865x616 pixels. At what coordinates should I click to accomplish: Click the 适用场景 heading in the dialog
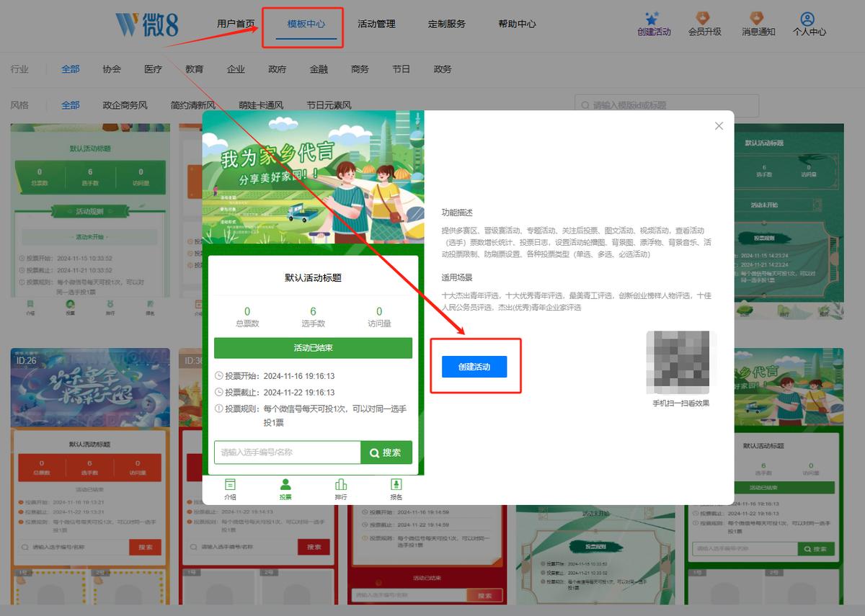tap(457, 277)
